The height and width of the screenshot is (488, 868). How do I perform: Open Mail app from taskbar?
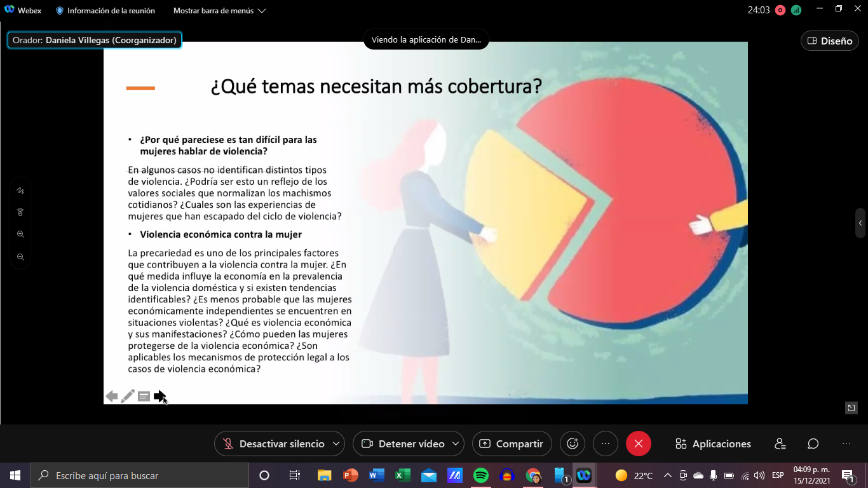tap(429, 475)
